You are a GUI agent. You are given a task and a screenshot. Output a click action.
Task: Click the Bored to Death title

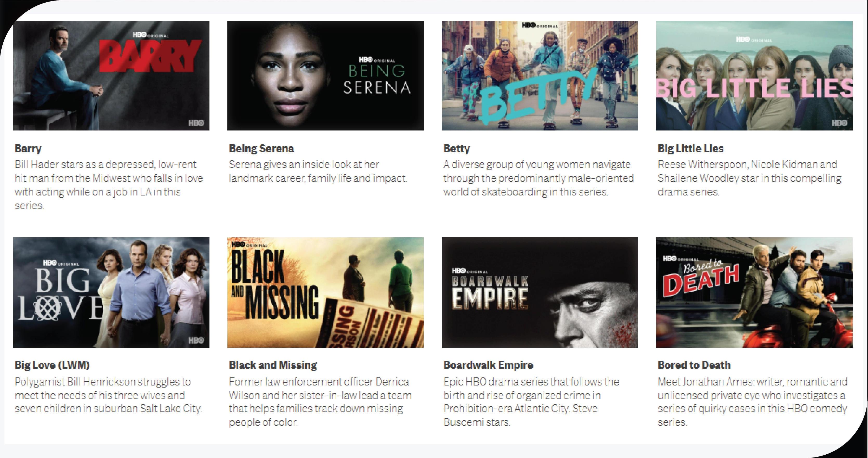(694, 365)
